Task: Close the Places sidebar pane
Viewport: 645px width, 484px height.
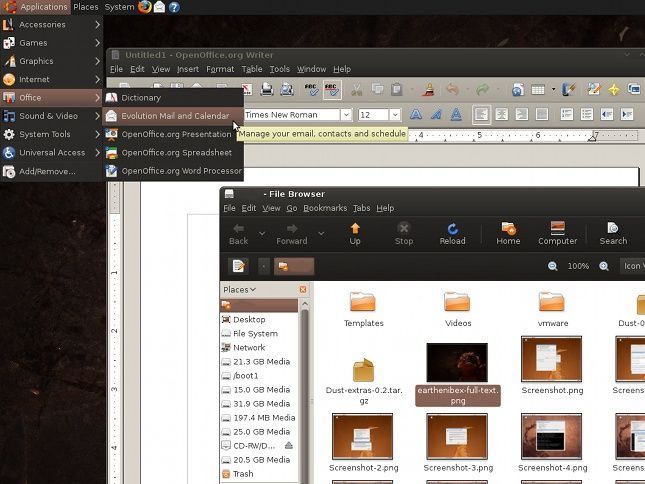Action: point(303,290)
